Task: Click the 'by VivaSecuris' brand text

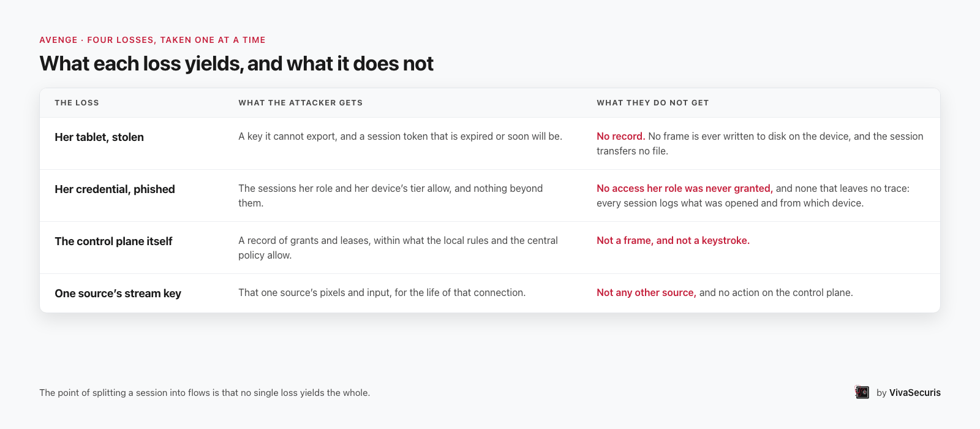Action: tap(908, 393)
